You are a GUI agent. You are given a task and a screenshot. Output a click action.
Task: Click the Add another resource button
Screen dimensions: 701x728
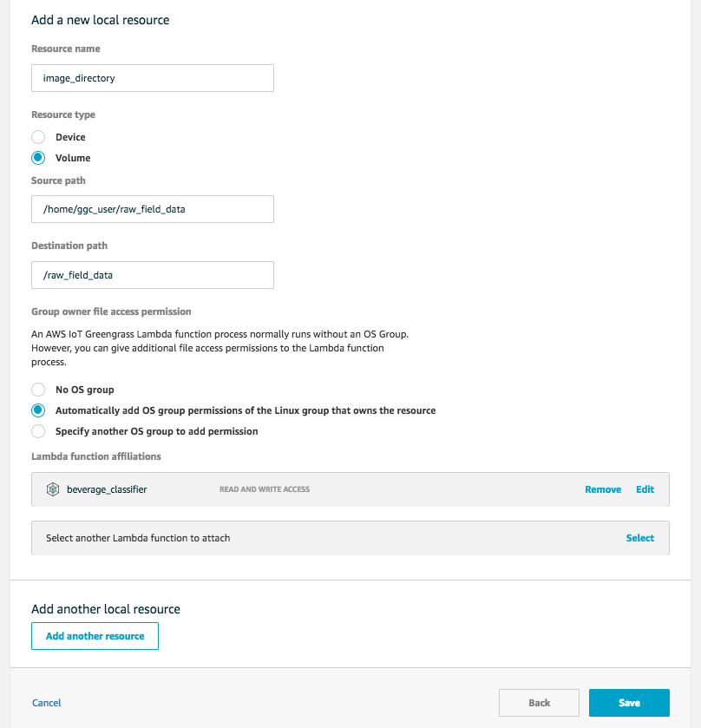95,636
